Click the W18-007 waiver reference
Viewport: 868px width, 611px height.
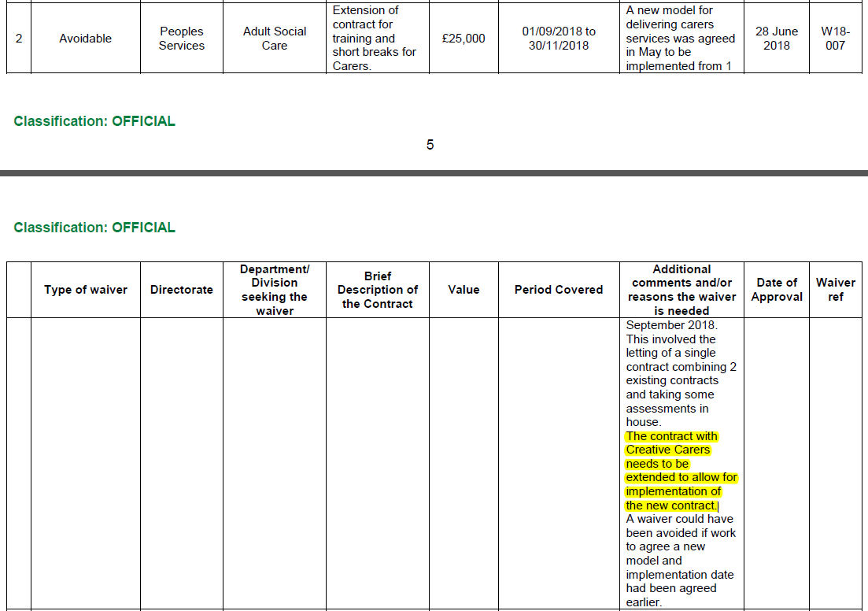(835, 39)
